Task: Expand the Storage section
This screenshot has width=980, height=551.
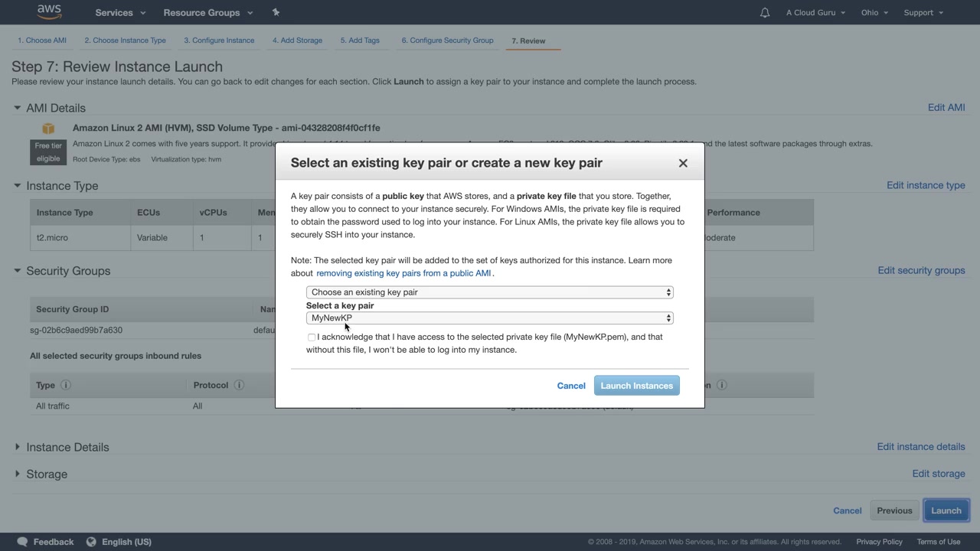Action: pyautogui.click(x=17, y=474)
